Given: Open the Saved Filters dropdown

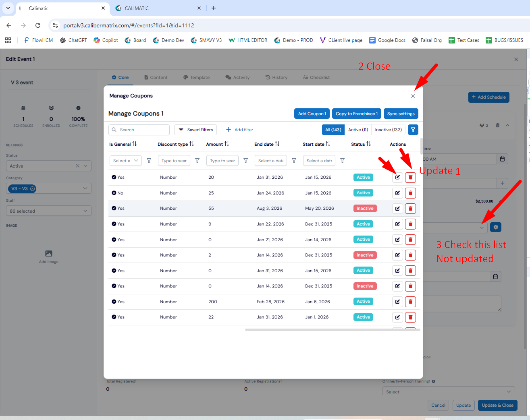Looking at the screenshot, I should (x=195, y=130).
